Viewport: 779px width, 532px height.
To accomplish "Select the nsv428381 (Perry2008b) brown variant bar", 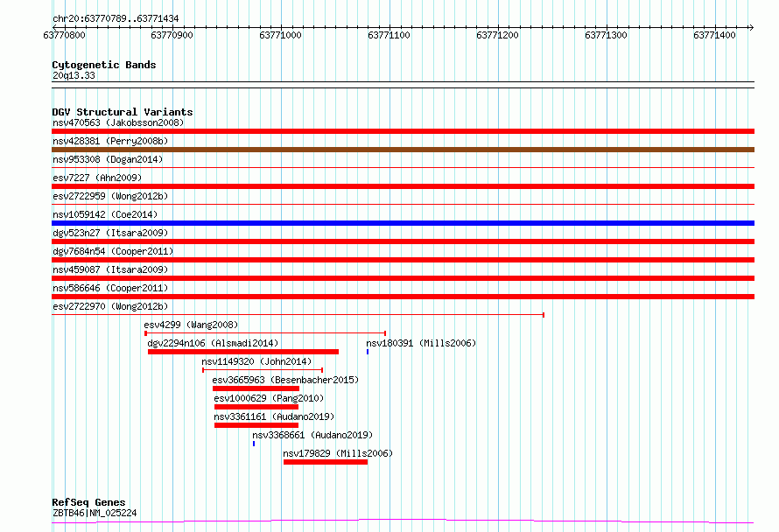I will (x=403, y=150).
